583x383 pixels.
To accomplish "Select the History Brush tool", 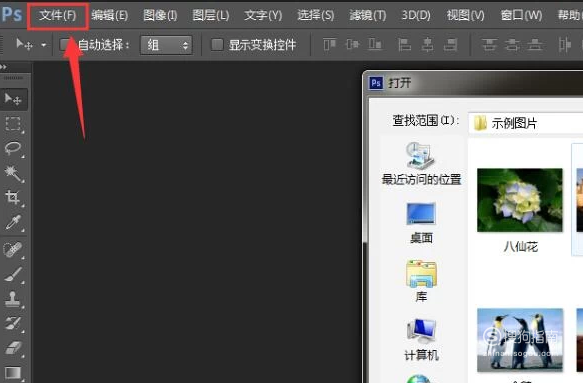I will click(x=13, y=324).
